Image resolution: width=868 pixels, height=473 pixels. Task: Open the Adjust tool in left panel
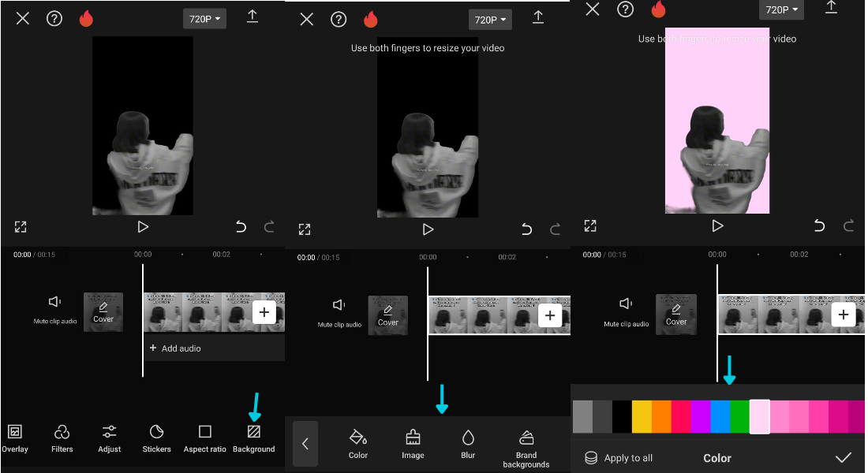110,438
